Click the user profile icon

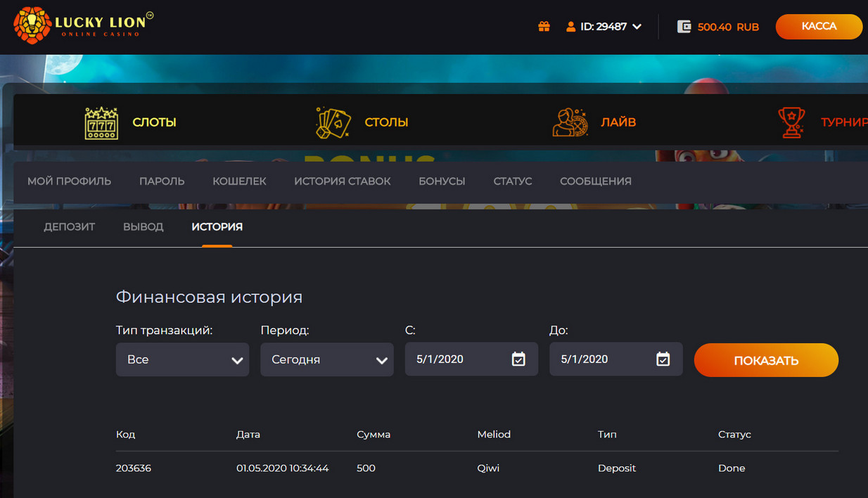click(x=570, y=27)
